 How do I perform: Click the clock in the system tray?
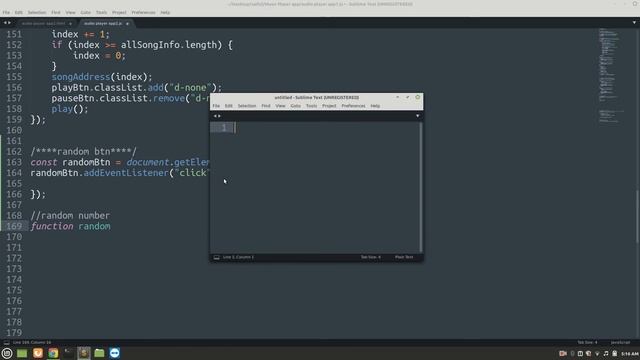coord(629,354)
